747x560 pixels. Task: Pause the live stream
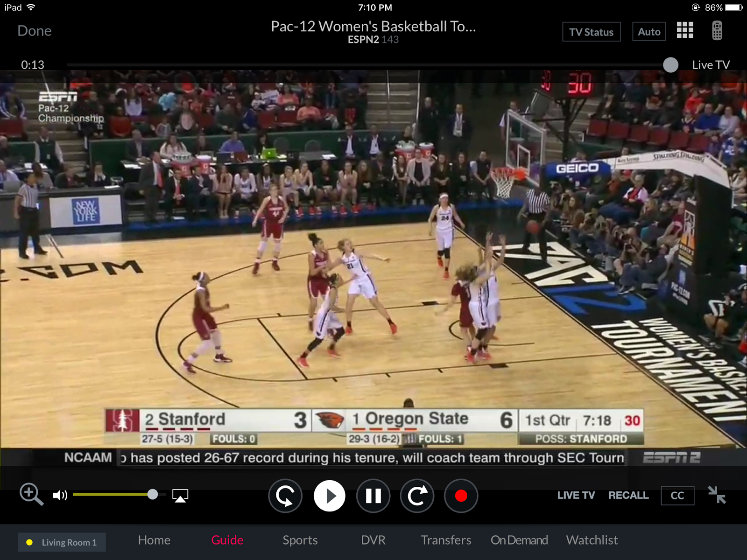point(373,496)
